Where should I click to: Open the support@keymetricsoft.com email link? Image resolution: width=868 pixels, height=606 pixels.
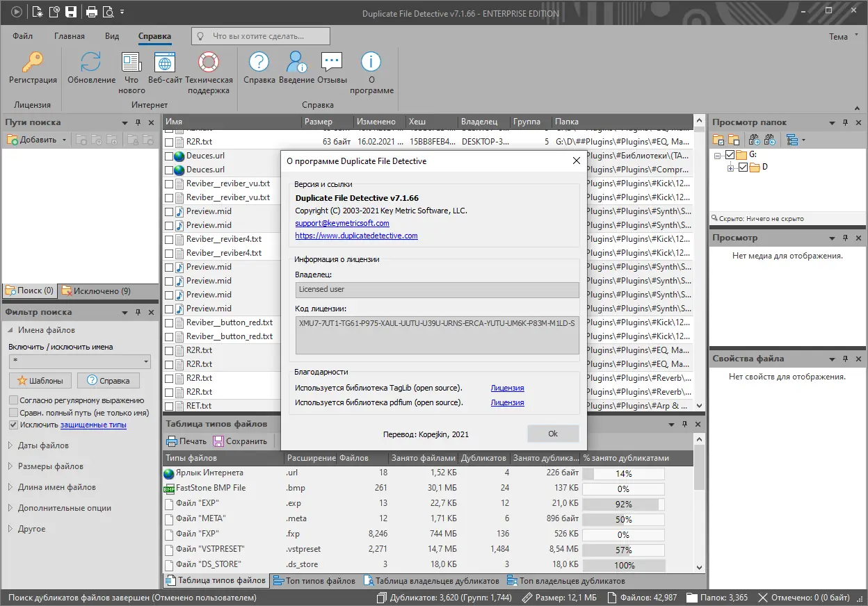pyautogui.click(x=341, y=223)
